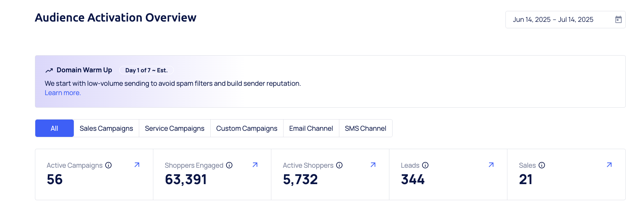Screen dimensions: 644x205
Task: Switch to Sales Campaigns tab
Action: pos(106,128)
